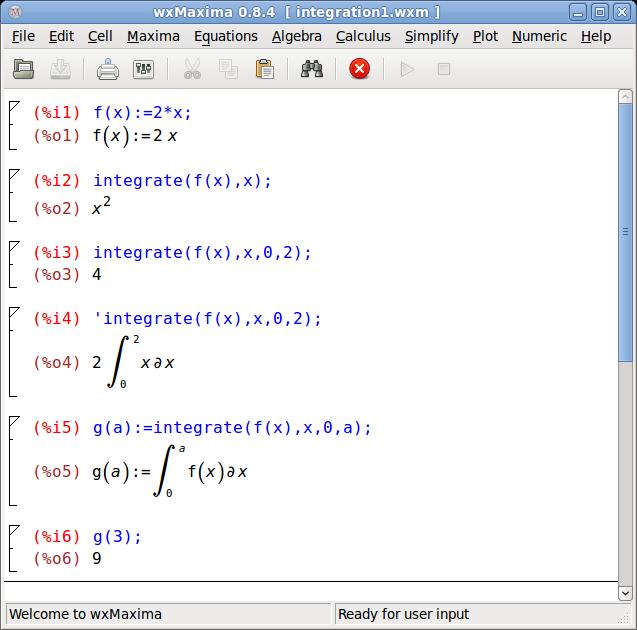Open the Edit menu
Viewport: 637px width, 630px height.
coord(61,36)
